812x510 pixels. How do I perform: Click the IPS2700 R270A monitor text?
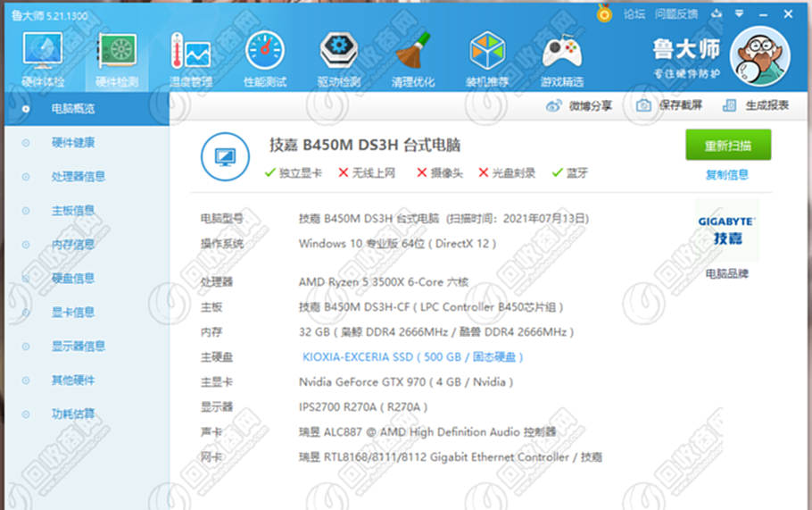363,407
